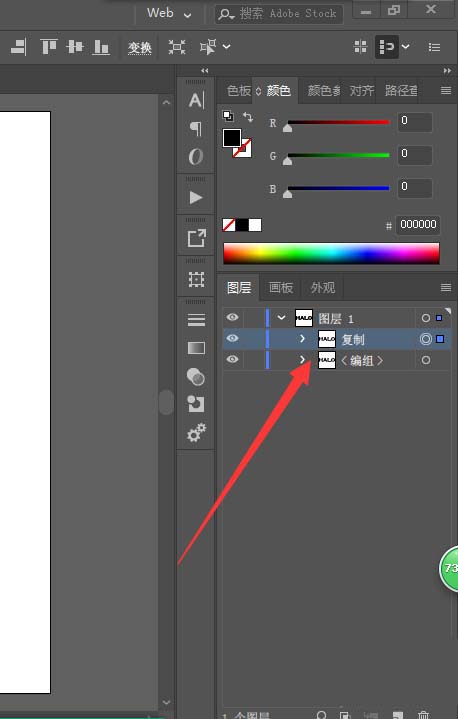This screenshot has height=719, width=458.
Task: Click the hex 000000 color field
Action: [x=418, y=225]
